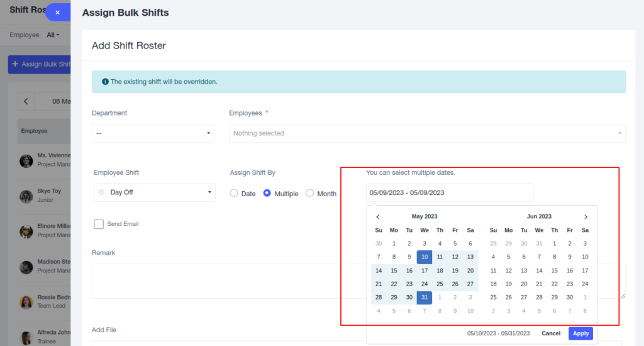Viewport: 644px width, 346px height.
Task: Select the Month radio option
Action: coord(309,193)
